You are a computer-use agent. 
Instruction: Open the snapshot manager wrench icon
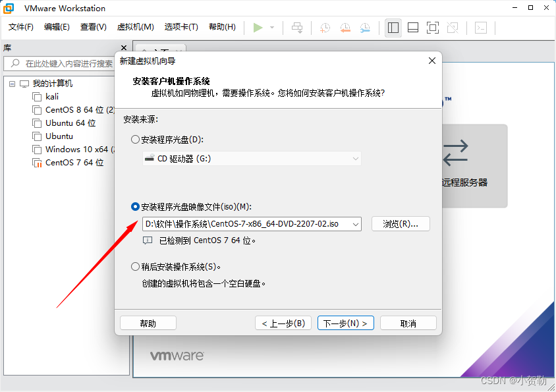pyautogui.click(x=365, y=27)
